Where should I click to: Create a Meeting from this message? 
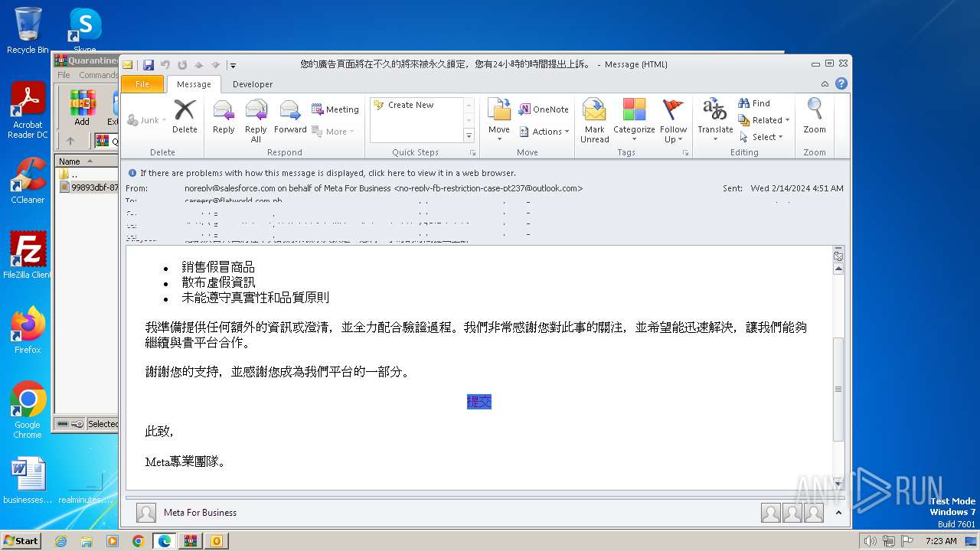[x=335, y=109]
